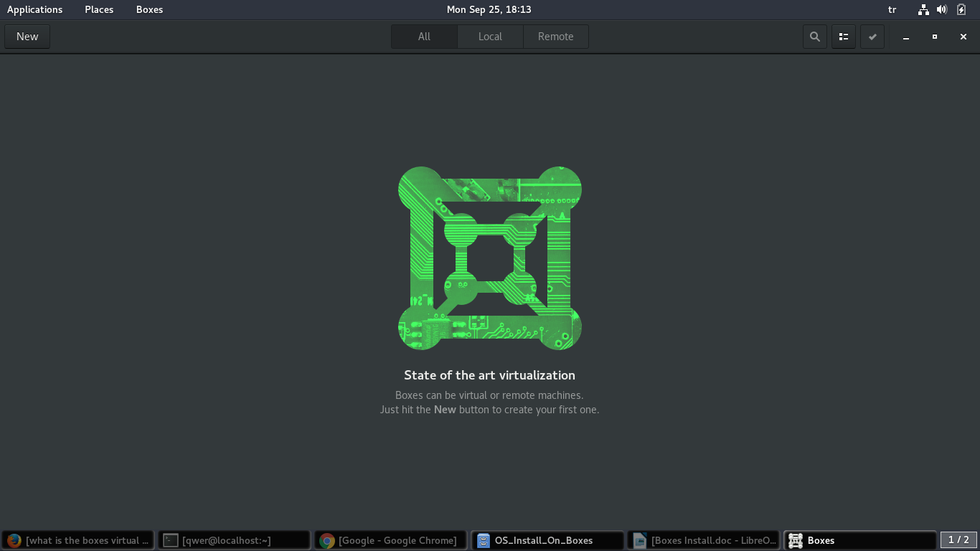Switch to list view icon
Screen dimensions: 980x551
click(844, 37)
